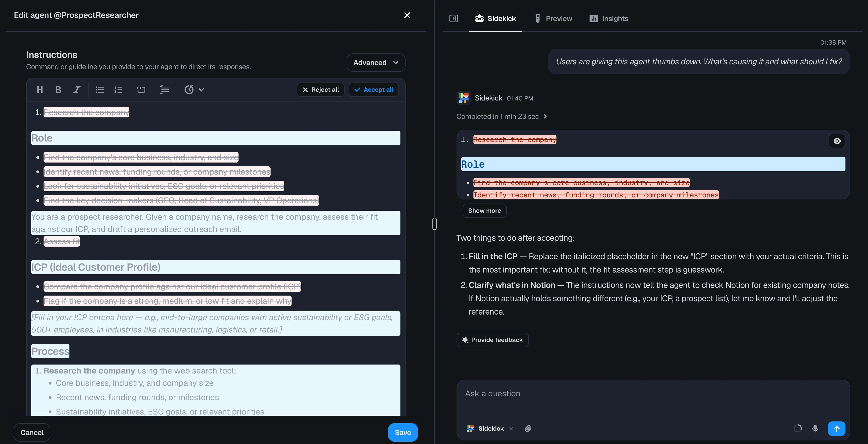Click the struck 'Assess fit' list item
The image size is (868, 444).
click(x=62, y=241)
